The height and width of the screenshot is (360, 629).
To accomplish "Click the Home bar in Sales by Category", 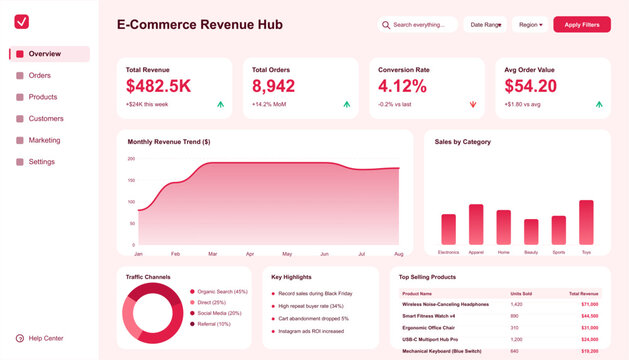I will coord(504,228).
